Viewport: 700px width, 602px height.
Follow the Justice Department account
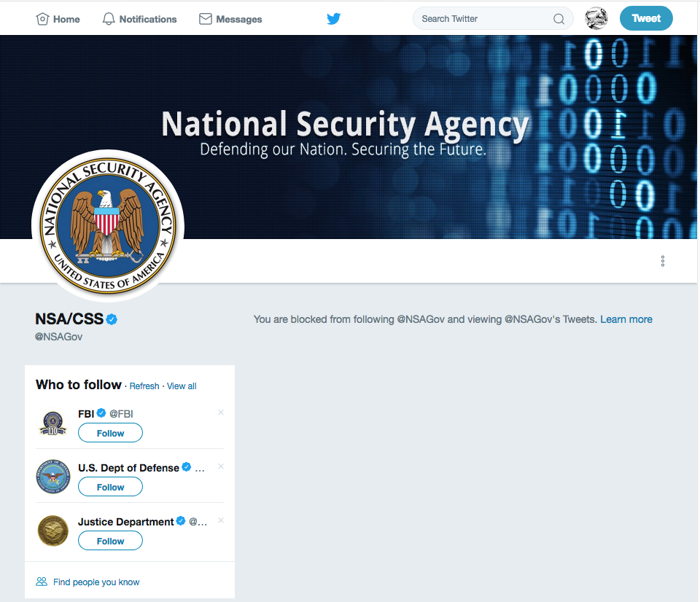click(x=110, y=541)
